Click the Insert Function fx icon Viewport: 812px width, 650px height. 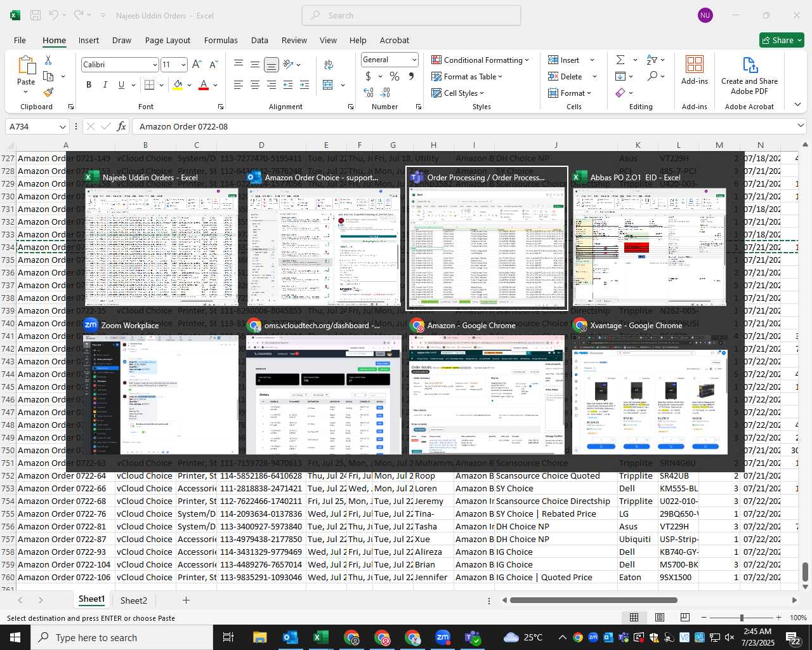[121, 126]
